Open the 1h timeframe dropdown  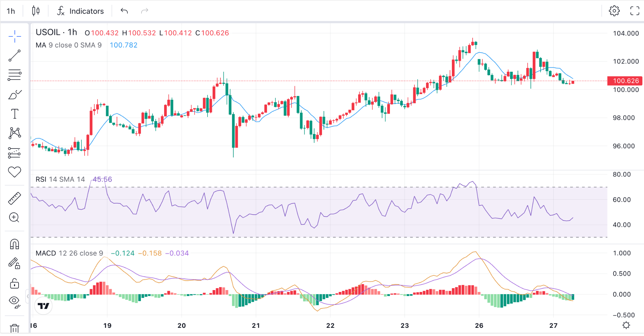[x=11, y=11]
